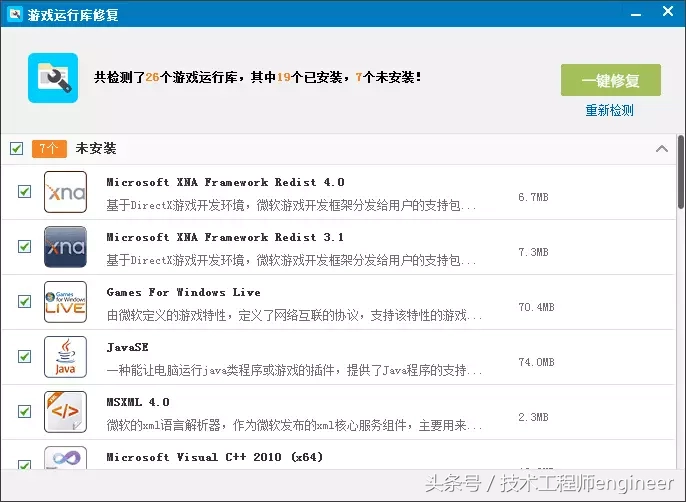
Task: Select the JavaSE title text
Action: point(127,347)
